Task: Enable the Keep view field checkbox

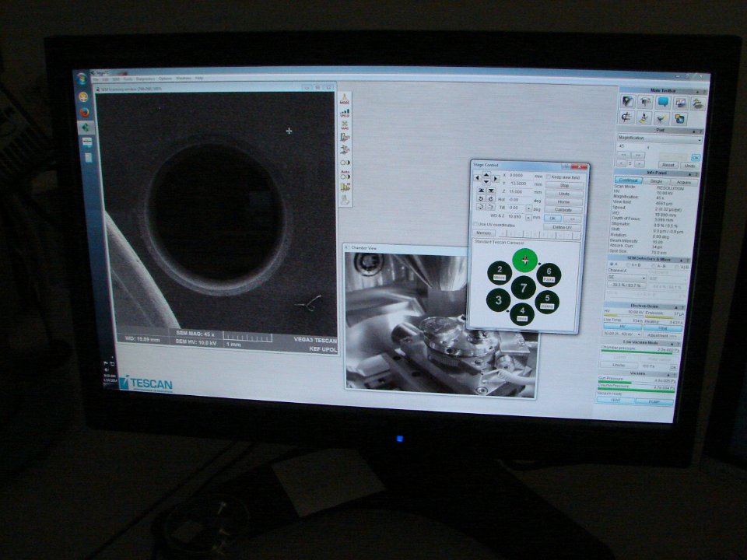Action: pyautogui.click(x=549, y=177)
